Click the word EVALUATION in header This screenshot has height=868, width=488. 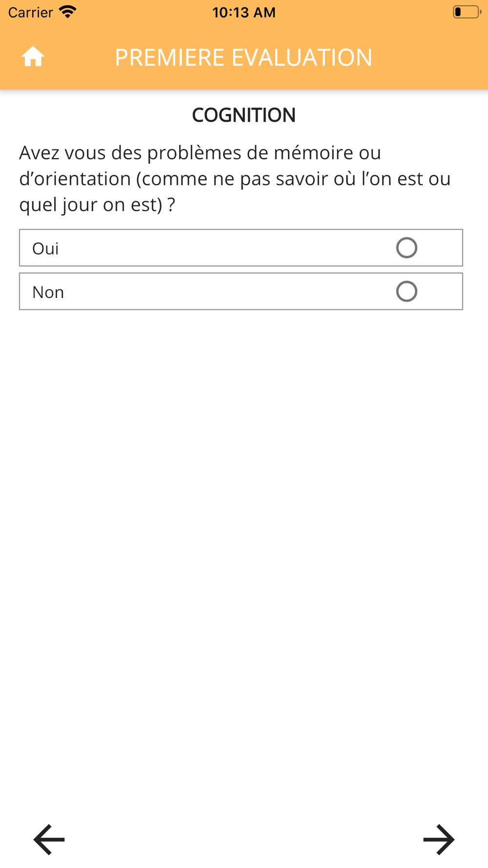tap(302, 57)
